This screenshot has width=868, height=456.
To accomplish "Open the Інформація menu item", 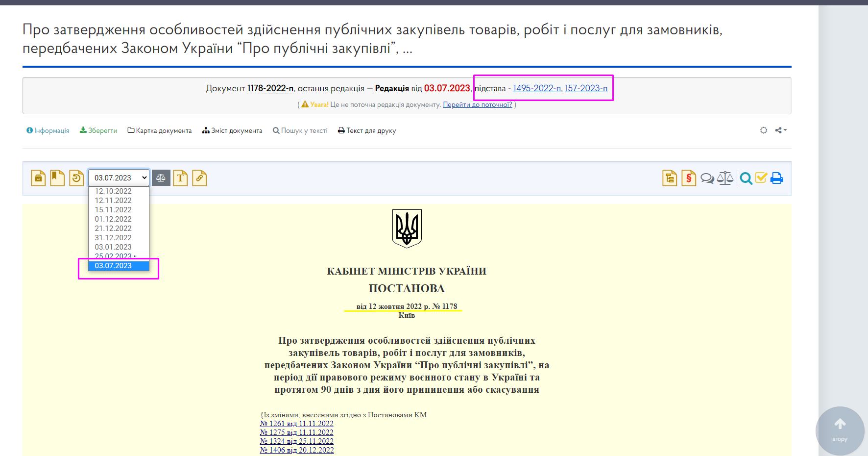I will pos(48,130).
